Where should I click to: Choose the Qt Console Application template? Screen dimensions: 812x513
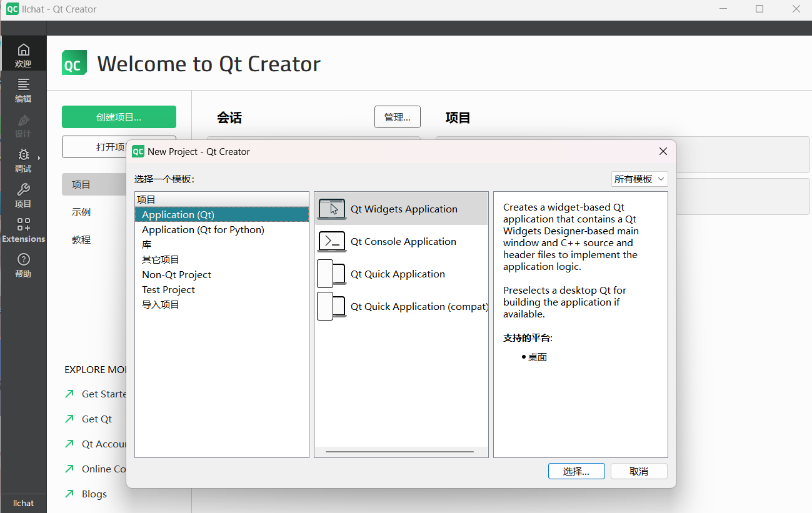click(x=401, y=241)
